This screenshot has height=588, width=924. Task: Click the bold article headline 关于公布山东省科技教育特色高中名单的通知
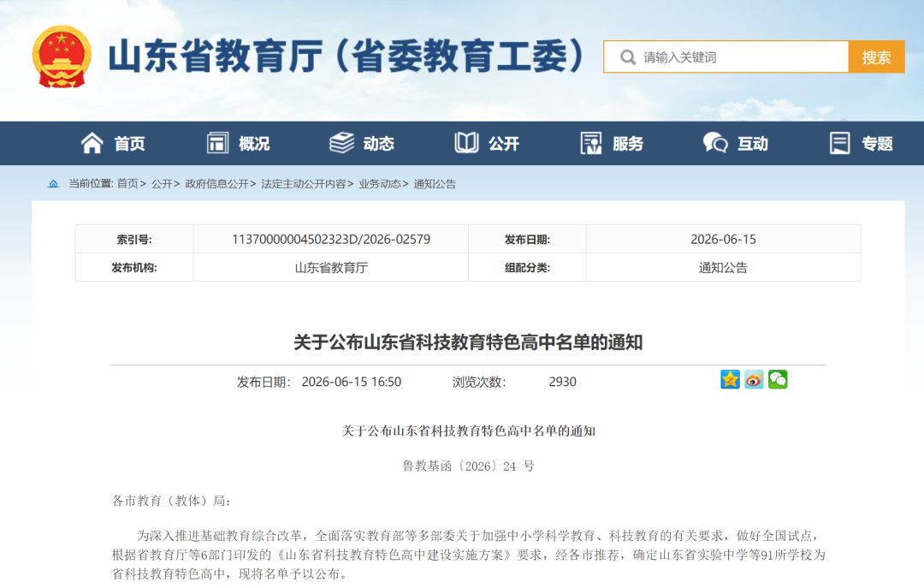point(468,342)
